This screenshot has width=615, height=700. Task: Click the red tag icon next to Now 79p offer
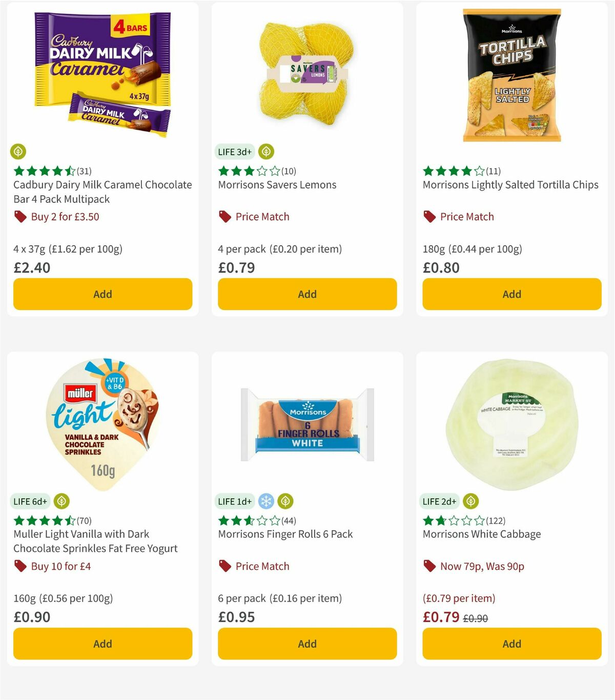tap(429, 566)
